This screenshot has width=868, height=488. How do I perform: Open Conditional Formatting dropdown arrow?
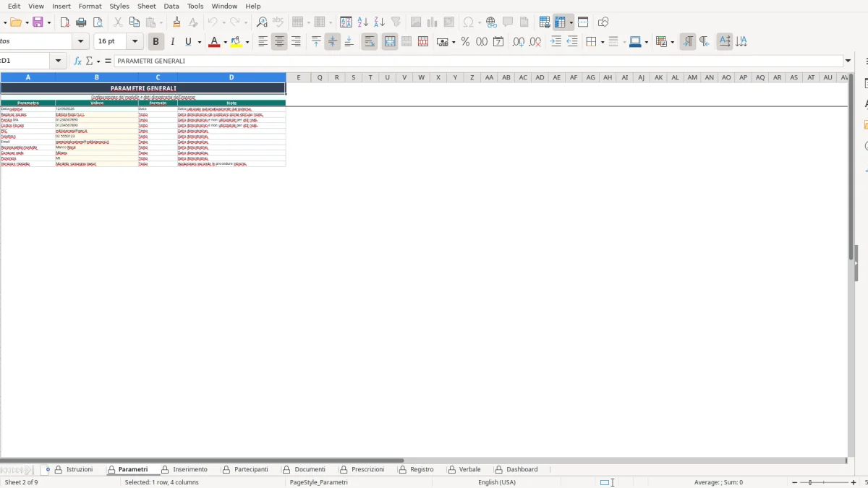click(x=672, y=42)
